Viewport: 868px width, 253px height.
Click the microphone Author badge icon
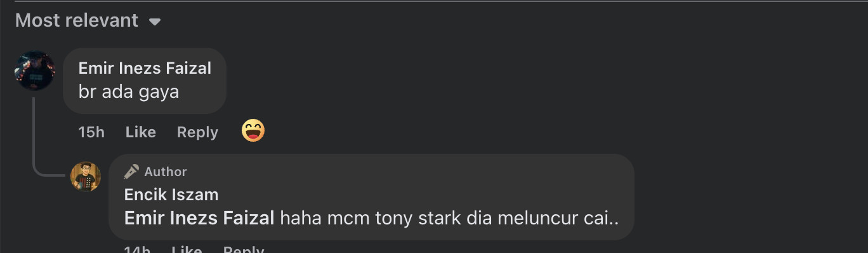click(x=131, y=172)
